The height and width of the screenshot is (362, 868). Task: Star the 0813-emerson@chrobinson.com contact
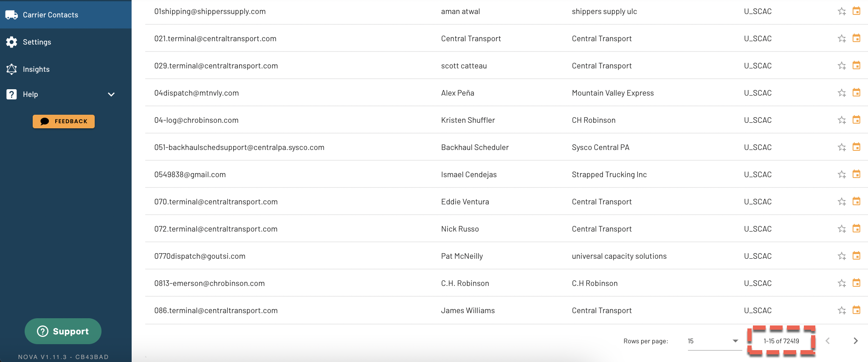click(842, 283)
